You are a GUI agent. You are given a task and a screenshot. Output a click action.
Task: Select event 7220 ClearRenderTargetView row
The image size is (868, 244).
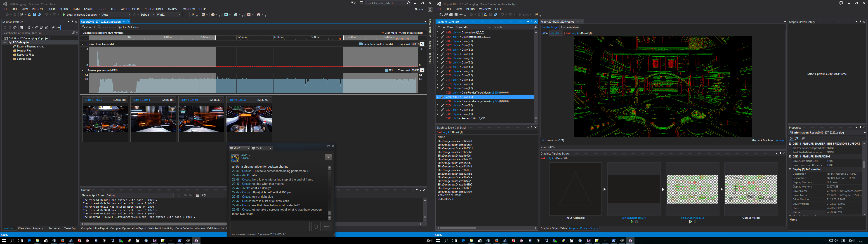485,93
